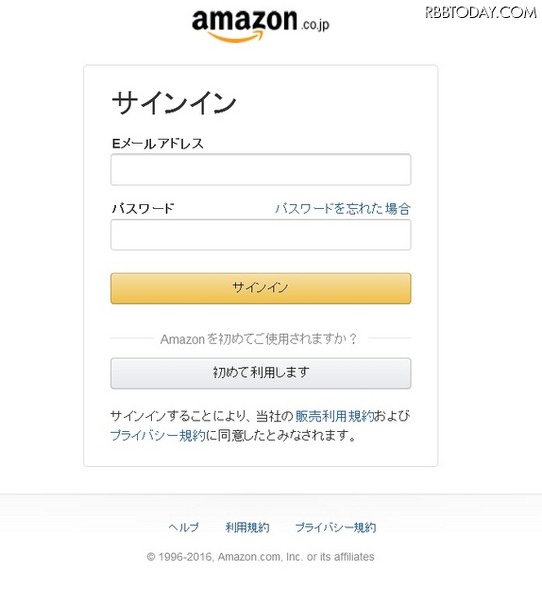Open the プライバシー規約 footer link
This screenshot has height=605, width=542.
click(336, 527)
